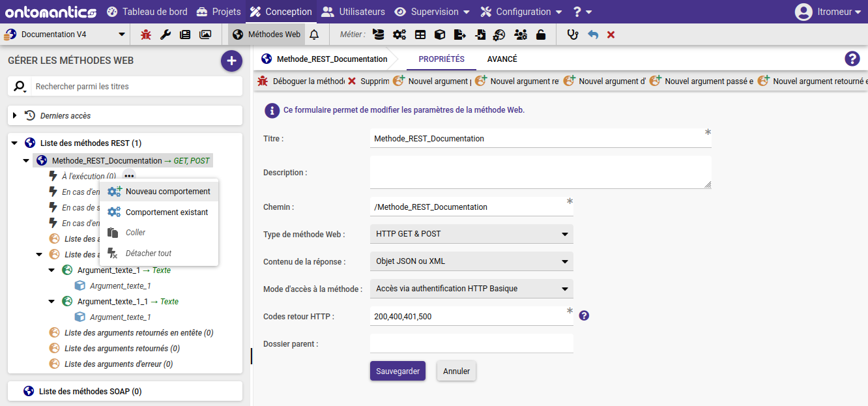The height and width of the screenshot is (406, 868).
Task: Click the globe-with-gear icon in the Métier toolbar
Action: point(499,35)
